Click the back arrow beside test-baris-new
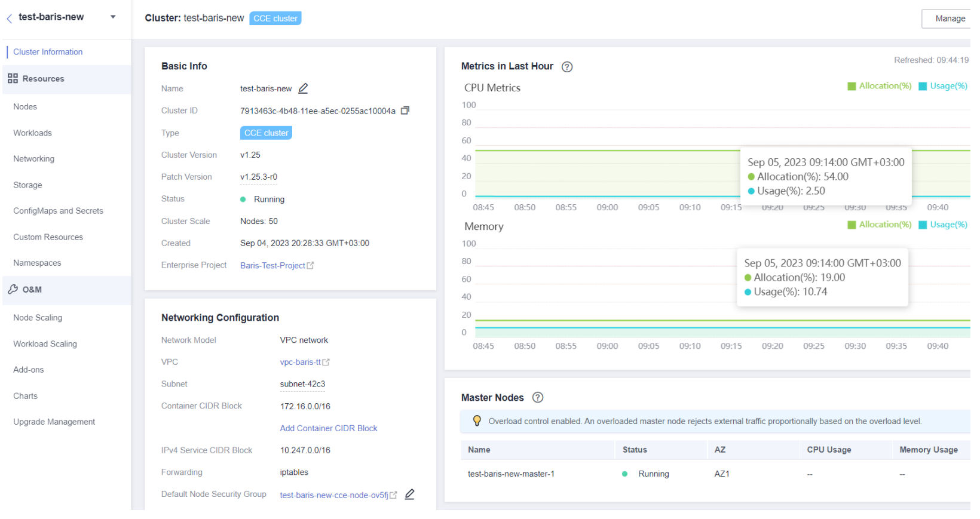 point(10,19)
